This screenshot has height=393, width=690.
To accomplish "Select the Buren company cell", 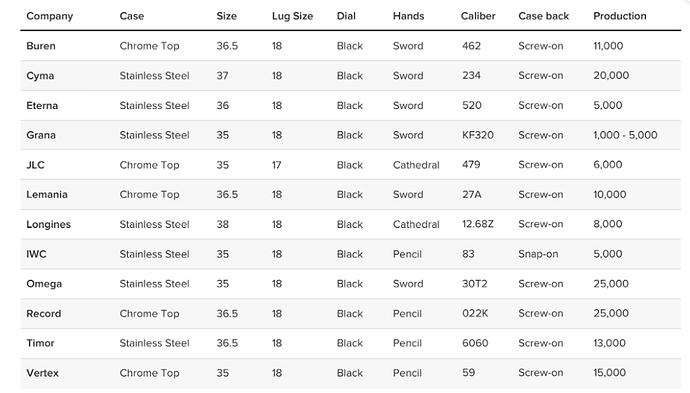I will 41,46.
